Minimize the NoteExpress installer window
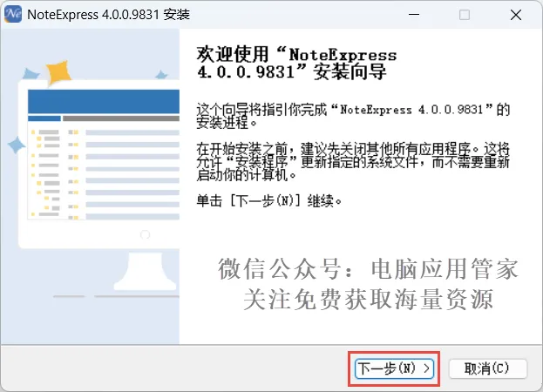The image size is (543, 392). tap(414, 15)
